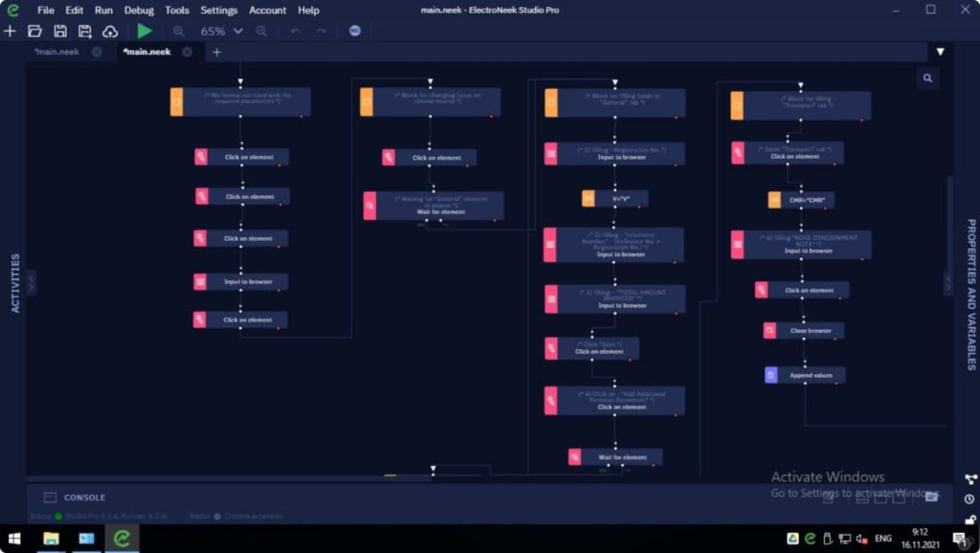Click the magnifier icon left of 65%
Image resolution: width=980 pixels, height=553 pixels.
point(178,32)
